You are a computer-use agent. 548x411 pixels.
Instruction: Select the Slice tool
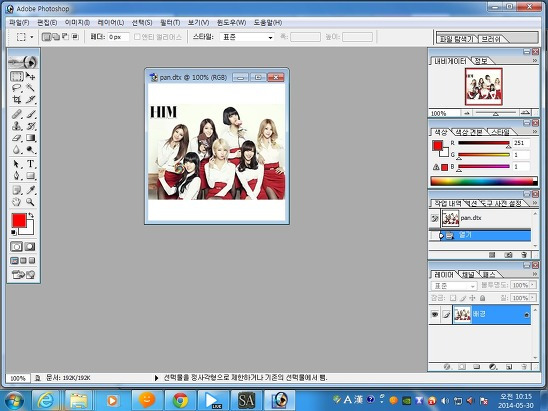click(30, 100)
